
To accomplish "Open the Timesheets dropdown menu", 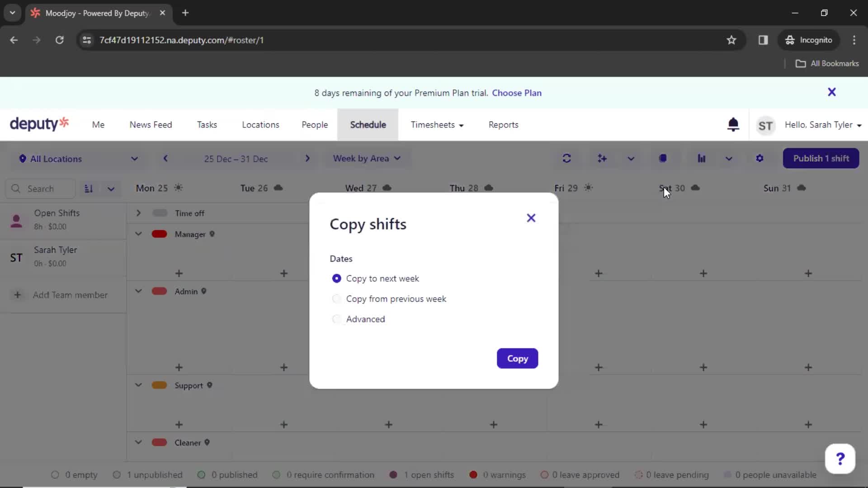I will [x=438, y=125].
